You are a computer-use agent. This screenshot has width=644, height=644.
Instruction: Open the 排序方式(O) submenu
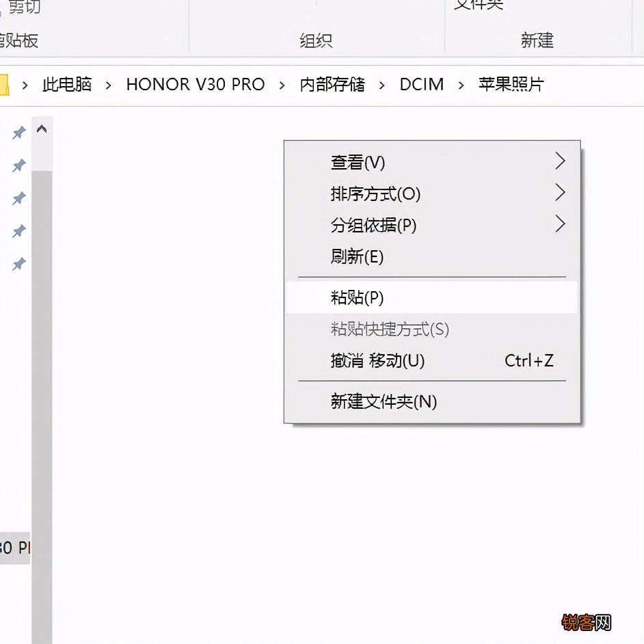[431, 193]
